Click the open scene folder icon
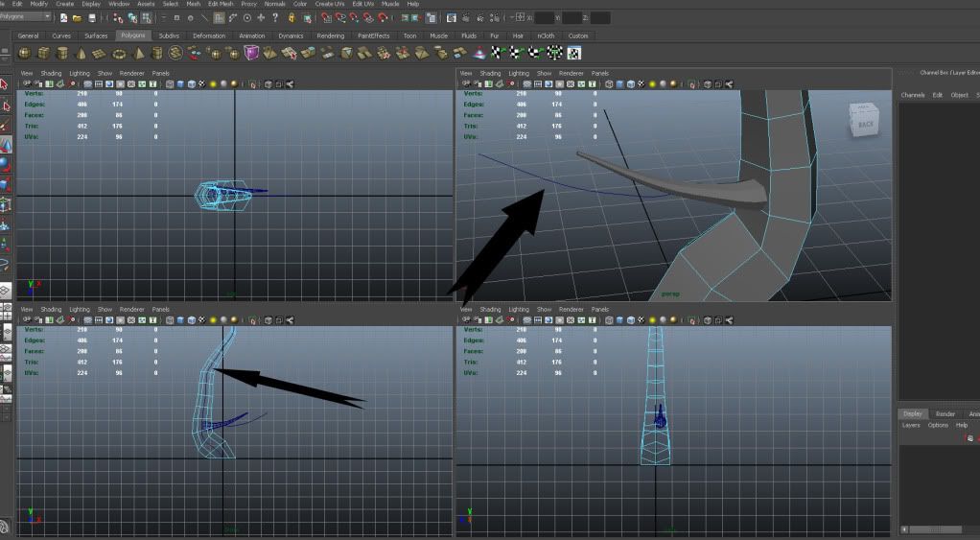980x540 pixels. 78,17
